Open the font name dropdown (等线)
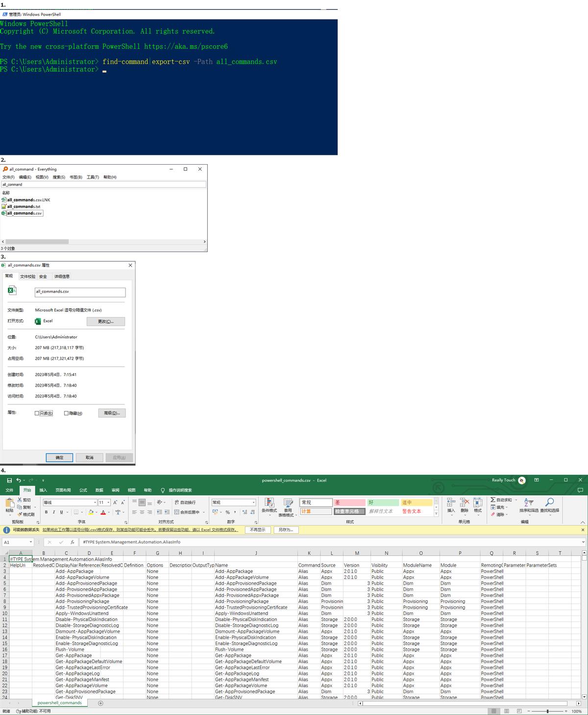The image size is (588, 715). point(95,502)
